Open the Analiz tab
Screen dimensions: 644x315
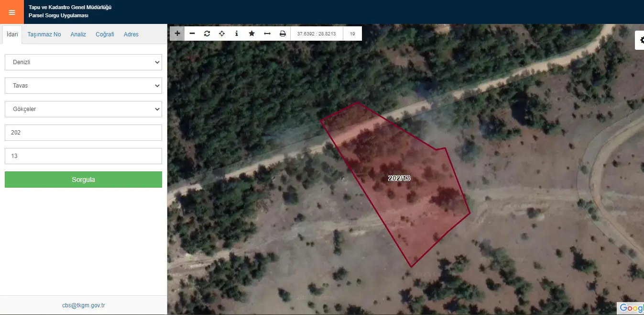click(x=78, y=34)
